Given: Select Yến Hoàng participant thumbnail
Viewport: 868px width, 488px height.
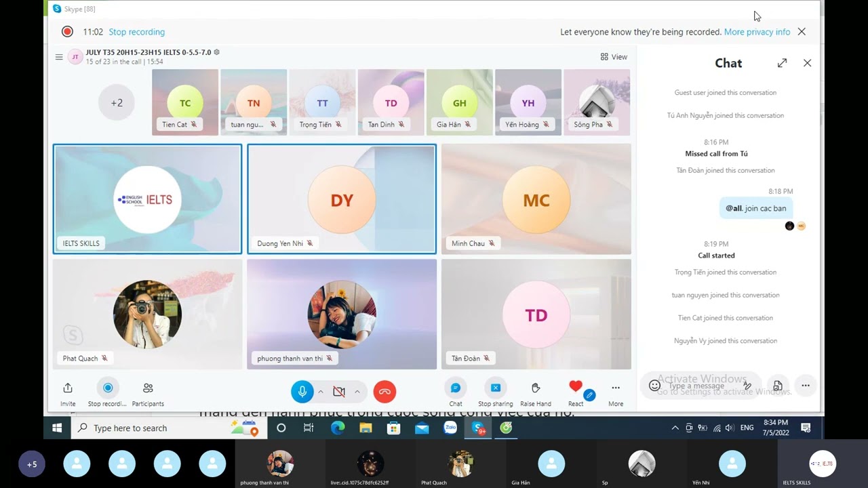Looking at the screenshot, I should click(x=528, y=102).
